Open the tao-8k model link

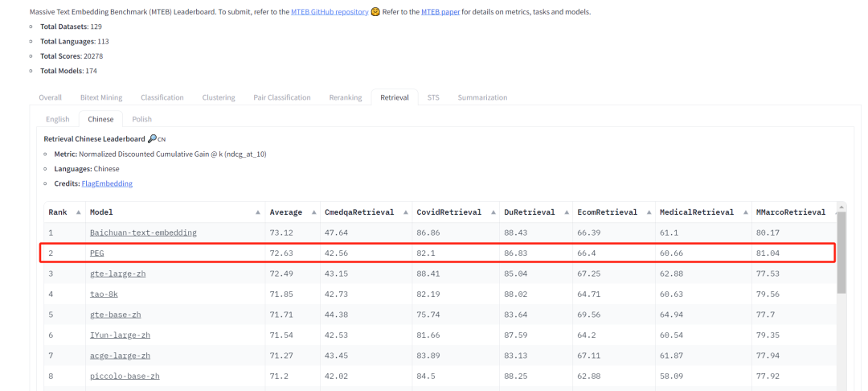[x=104, y=294]
